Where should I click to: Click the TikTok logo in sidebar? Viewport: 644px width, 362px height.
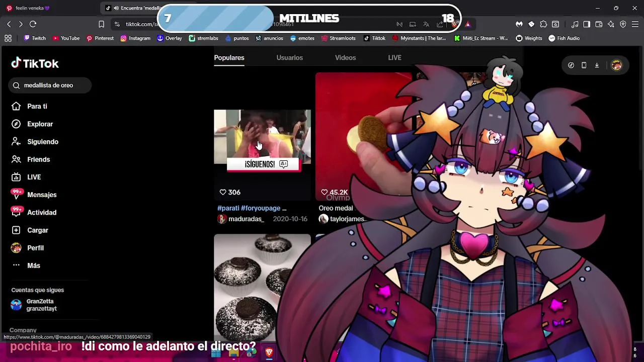tap(35, 63)
